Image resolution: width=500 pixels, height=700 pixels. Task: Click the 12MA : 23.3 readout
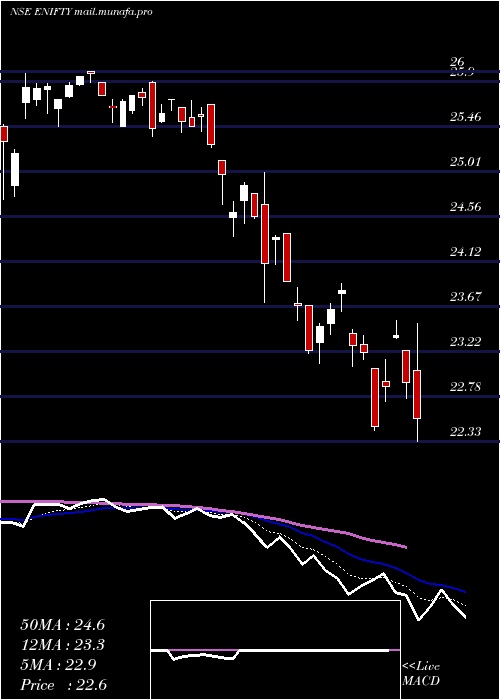tap(62, 645)
